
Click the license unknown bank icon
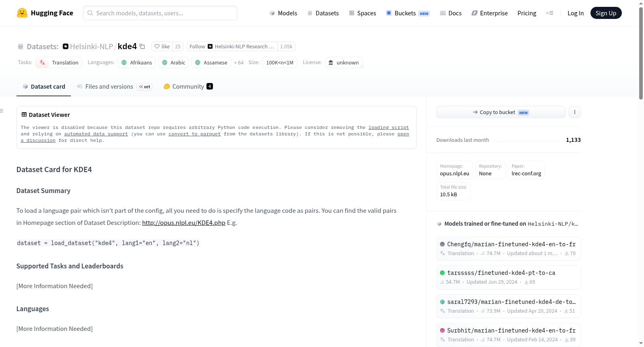(x=331, y=62)
